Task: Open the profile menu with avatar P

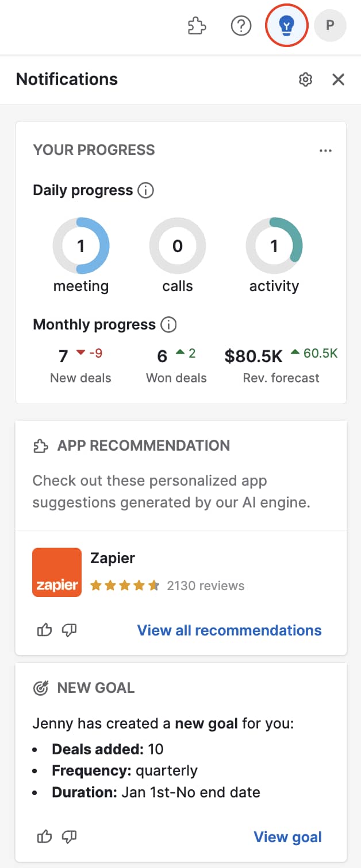Action: click(331, 25)
